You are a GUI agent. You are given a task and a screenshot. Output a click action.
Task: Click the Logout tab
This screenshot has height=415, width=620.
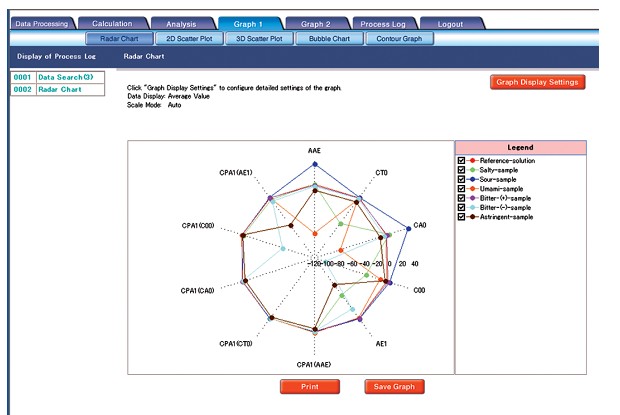pyautogui.click(x=452, y=23)
